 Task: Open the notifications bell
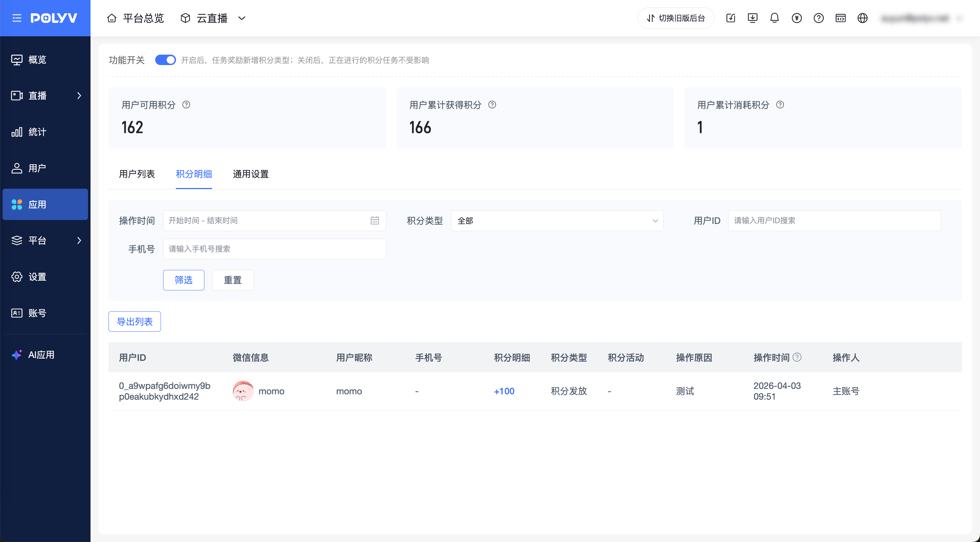(775, 18)
